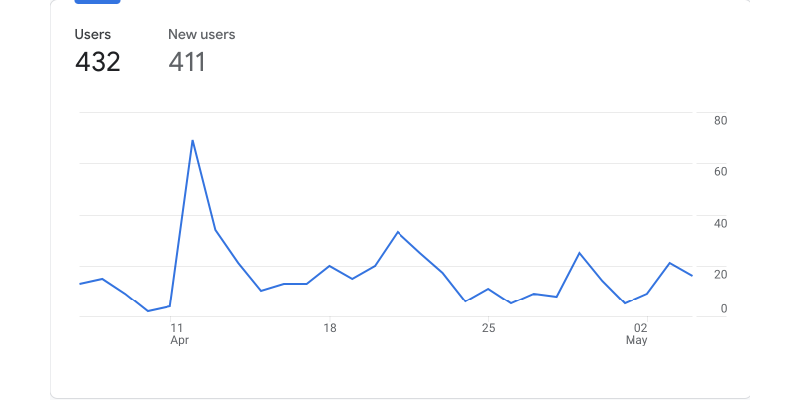Click the 20 y-axis label
The height and width of the screenshot is (400, 800).
[x=720, y=274]
